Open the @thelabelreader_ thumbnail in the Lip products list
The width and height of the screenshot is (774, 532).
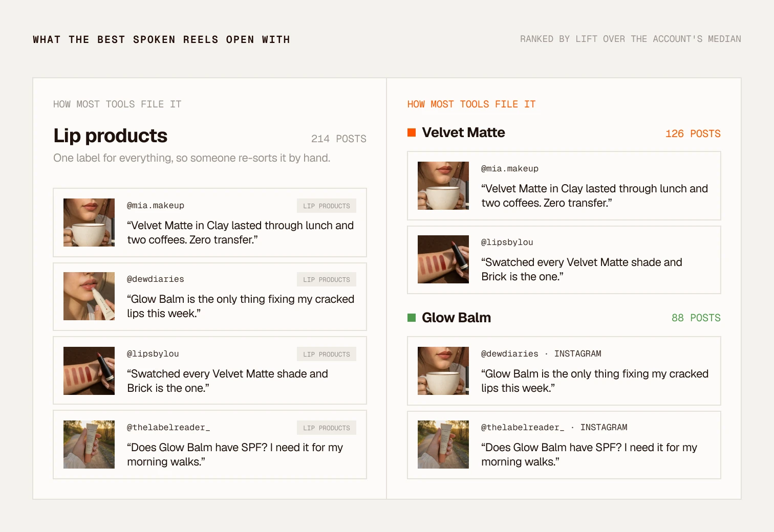(x=89, y=445)
